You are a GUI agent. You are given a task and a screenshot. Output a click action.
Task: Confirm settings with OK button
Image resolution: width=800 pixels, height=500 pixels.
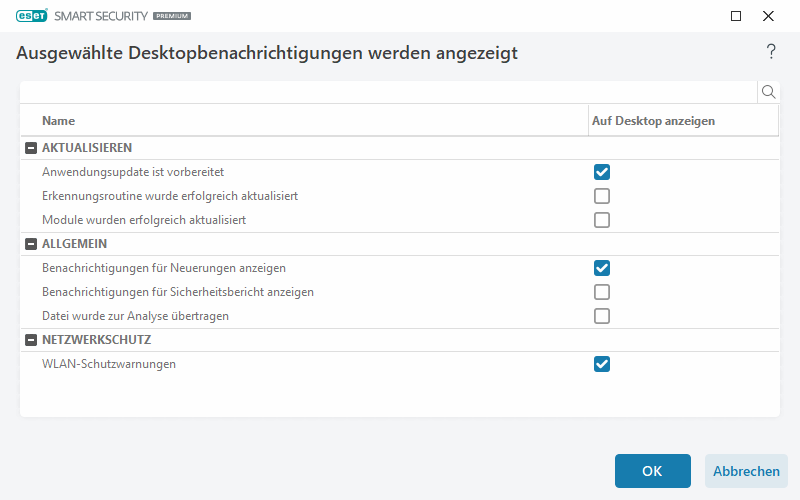click(x=652, y=471)
